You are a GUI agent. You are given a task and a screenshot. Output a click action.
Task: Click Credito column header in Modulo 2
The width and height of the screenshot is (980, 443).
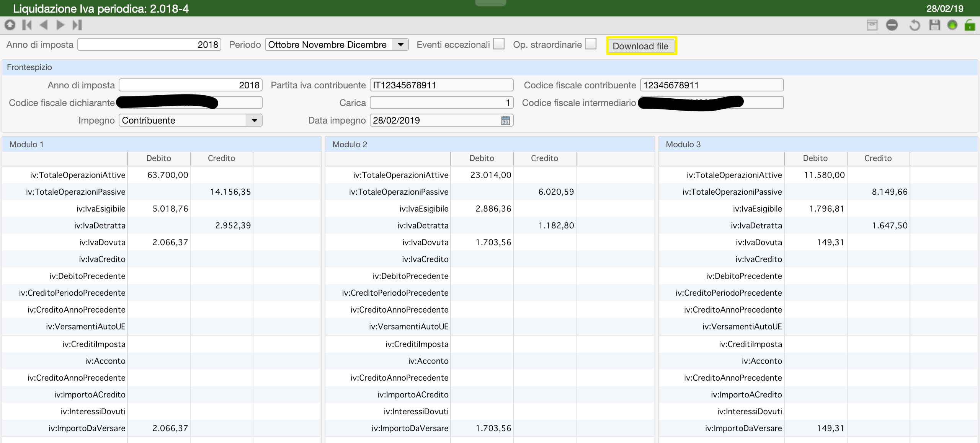tap(545, 158)
